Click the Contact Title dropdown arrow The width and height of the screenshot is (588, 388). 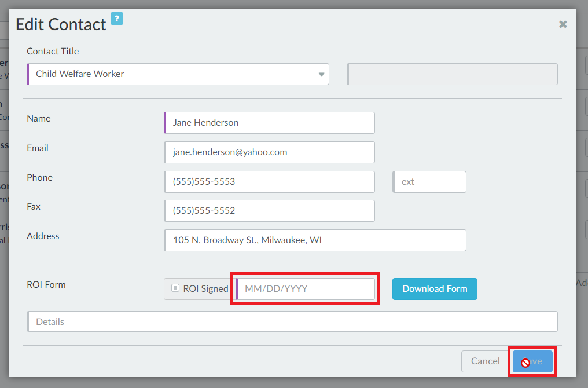coord(321,75)
